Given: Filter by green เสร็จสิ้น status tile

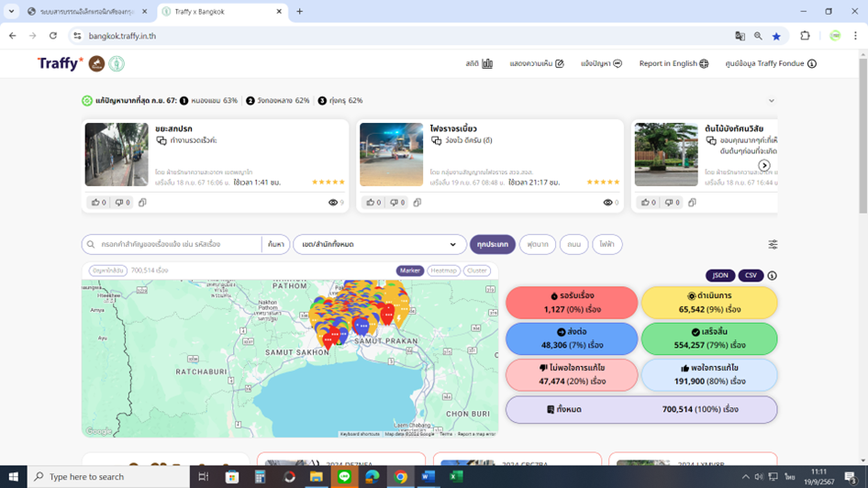Looking at the screenshot, I should pyautogui.click(x=709, y=338).
